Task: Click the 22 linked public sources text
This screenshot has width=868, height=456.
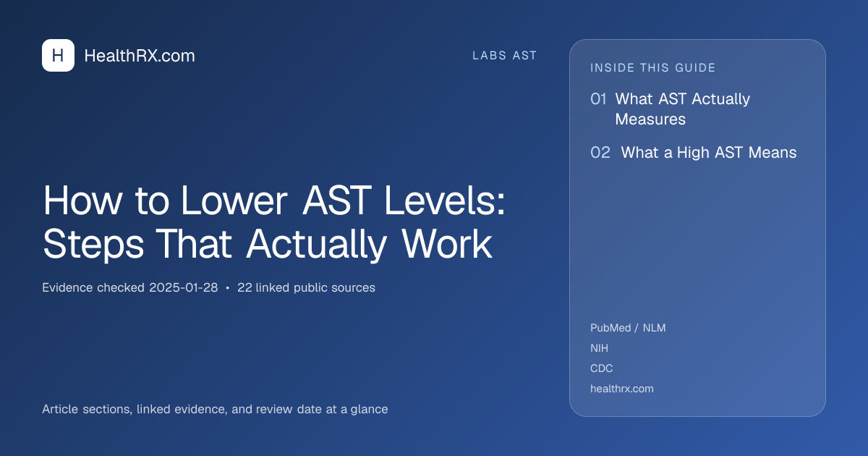Action: [306, 287]
